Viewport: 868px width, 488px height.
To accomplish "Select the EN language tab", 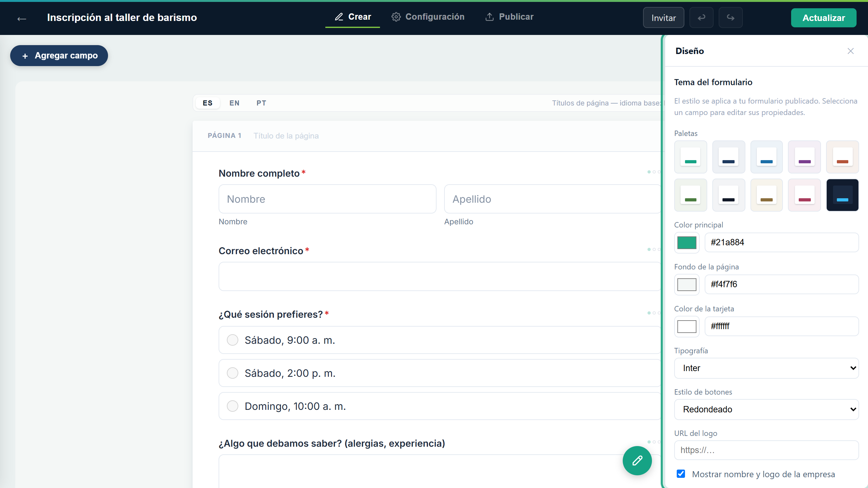I will pos(234,103).
